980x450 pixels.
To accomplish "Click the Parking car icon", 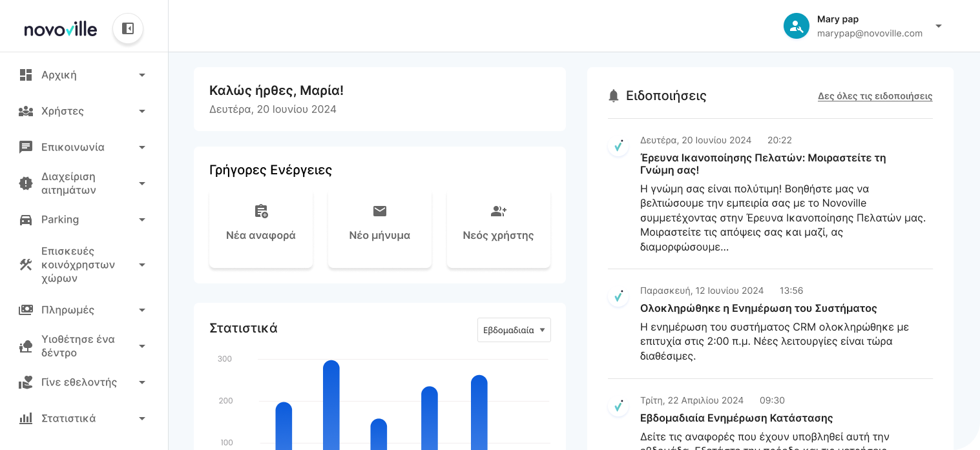I will [26, 220].
